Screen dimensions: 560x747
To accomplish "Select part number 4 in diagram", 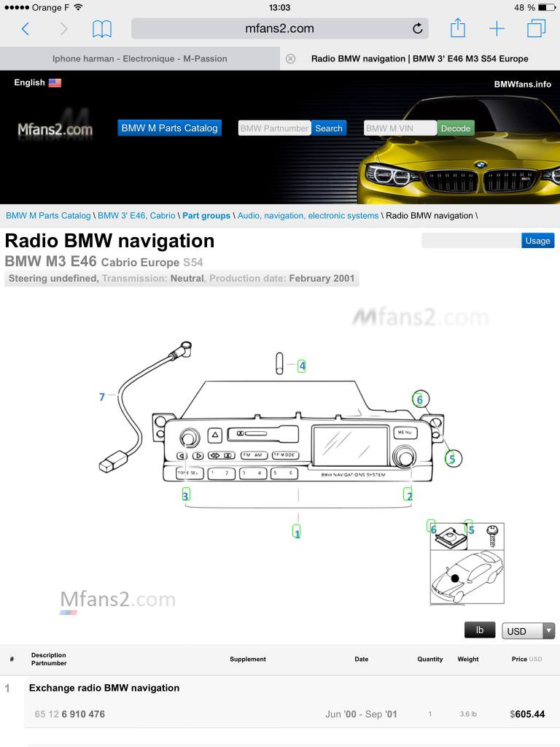I will click(x=302, y=366).
